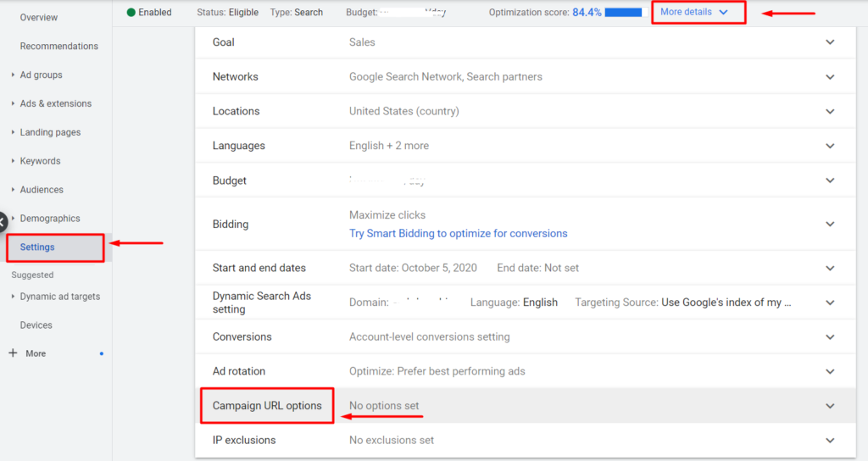Click Try Smart Bidding link

click(x=459, y=234)
